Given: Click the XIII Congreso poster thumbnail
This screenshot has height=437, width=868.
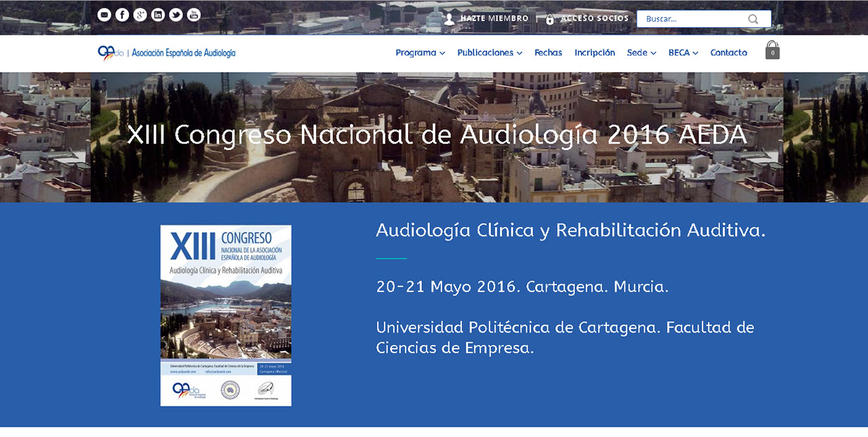Looking at the screenshot, I should [226, 316].
